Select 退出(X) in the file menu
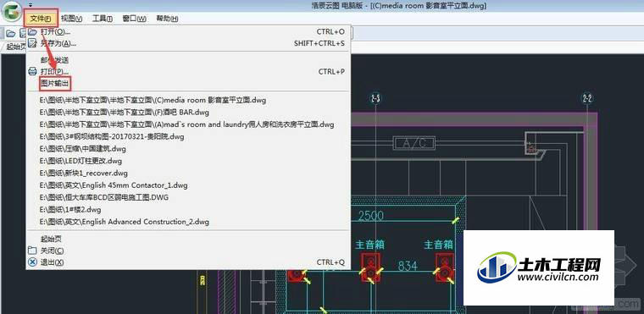 (x=188, y=262)
